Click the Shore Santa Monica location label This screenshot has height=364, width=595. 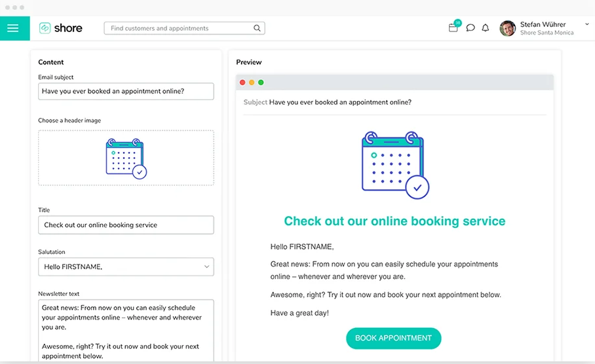pyautogui.click(x=547, y=33)
